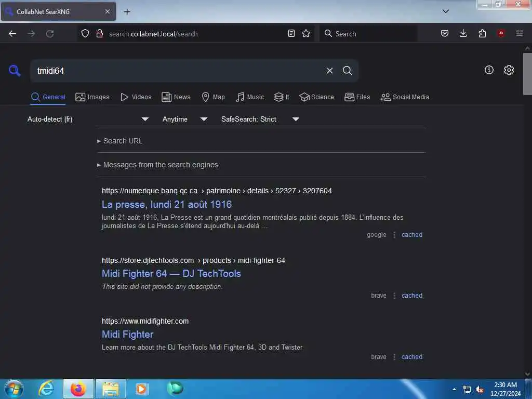The height and width of the screenshot is (399, 532).
Task: Clear the search query with the X icon
Action: pos(329,71)
